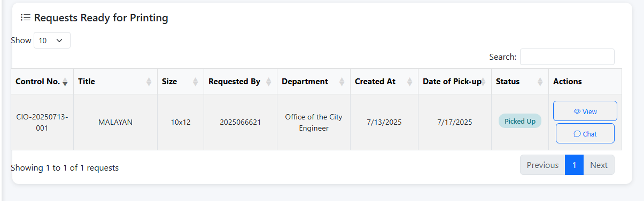Click the list icon beside Requests Ready for Printing
Viewport: 644px width, 201px height.
pos(25,18)
